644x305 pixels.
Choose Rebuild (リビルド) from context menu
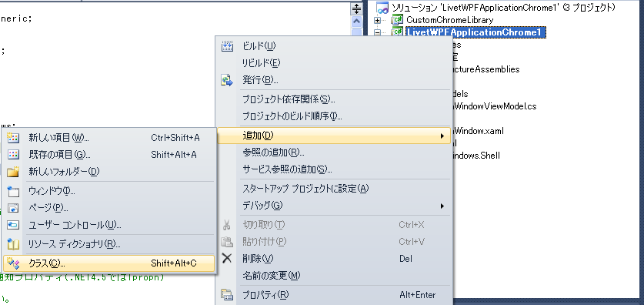click(x=262, y=63)
